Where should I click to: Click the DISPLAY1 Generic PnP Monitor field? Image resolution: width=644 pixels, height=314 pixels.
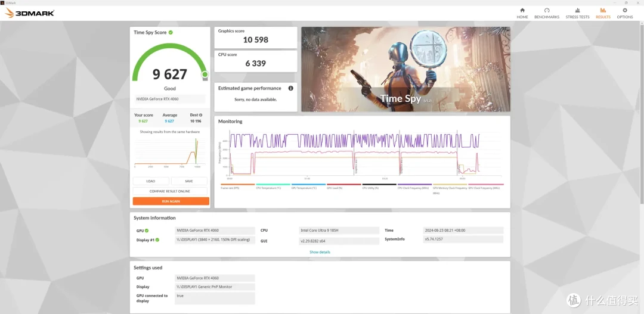215,287
